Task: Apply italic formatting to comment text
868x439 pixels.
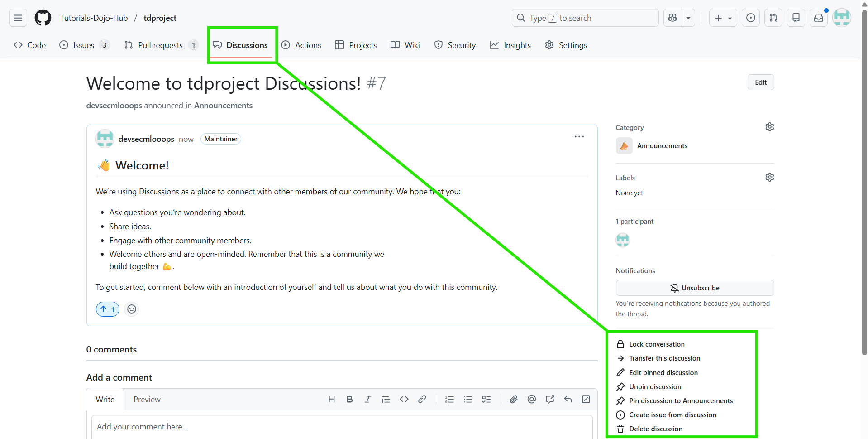Action: pos(367,399)
